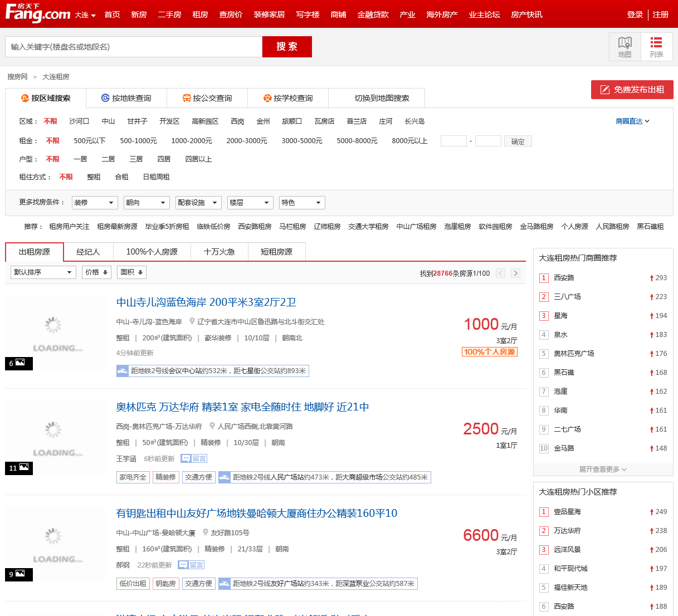This screenshot has width=678, height=616.
Task: Open 西安路 in hot districts ranking
Action: coord(564,278)
